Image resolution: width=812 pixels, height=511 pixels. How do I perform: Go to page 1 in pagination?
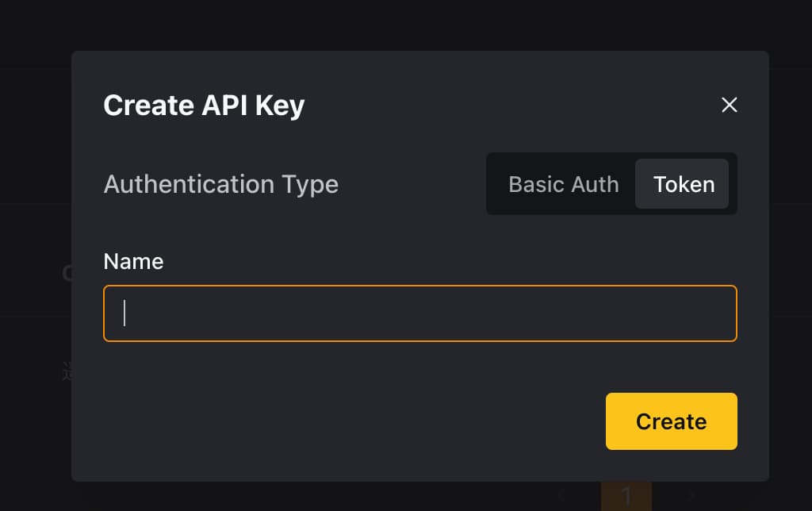point(626,496)
